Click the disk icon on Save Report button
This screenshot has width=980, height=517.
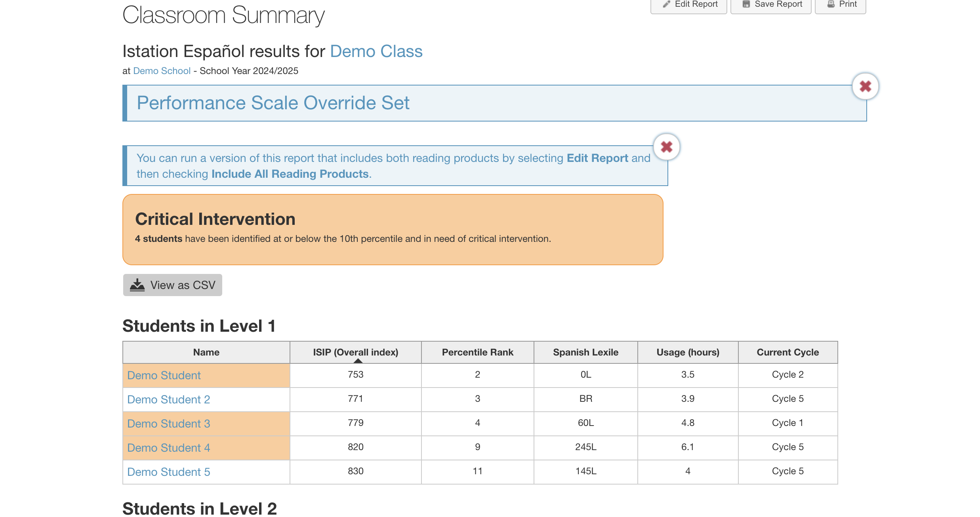click(x=747, y=4)
